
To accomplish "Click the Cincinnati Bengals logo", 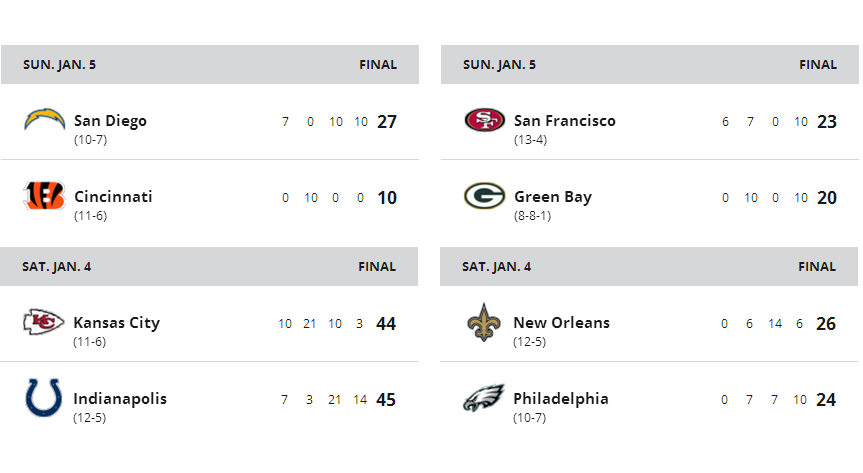I will [x=44, y=195].
